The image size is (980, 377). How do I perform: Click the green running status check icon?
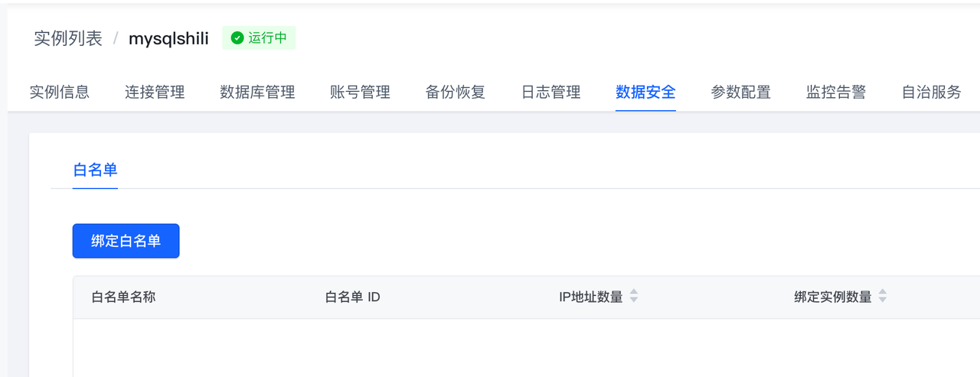pos(237,38)
